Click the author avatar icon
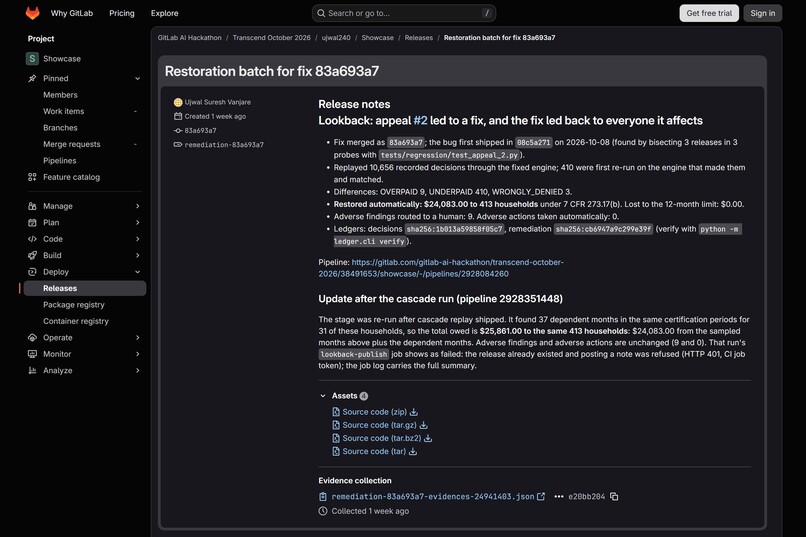The image size is (806, 537). tap(178, 102)
